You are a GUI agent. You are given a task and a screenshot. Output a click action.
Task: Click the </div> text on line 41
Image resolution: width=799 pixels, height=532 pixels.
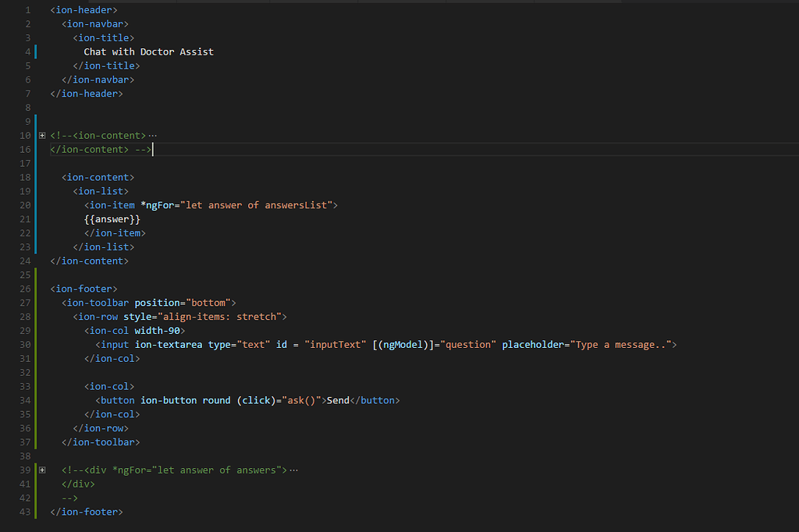click(79, 484)
